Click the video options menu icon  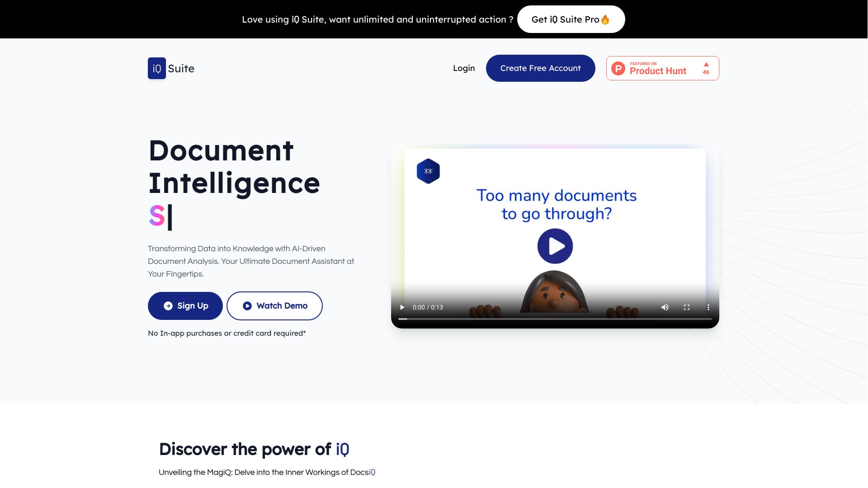coord(708,307)
